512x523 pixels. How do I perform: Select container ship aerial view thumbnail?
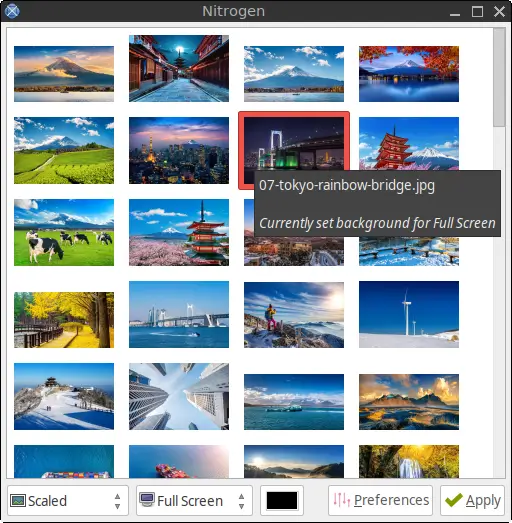tap(64, 461)
